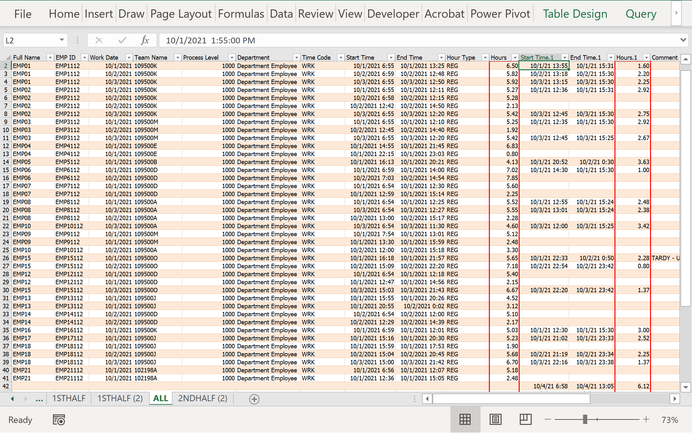Open the Full Name column filter dropdown
Viewport: 692px width, 433px height.
pyautogui.click(x=50, y=57)
